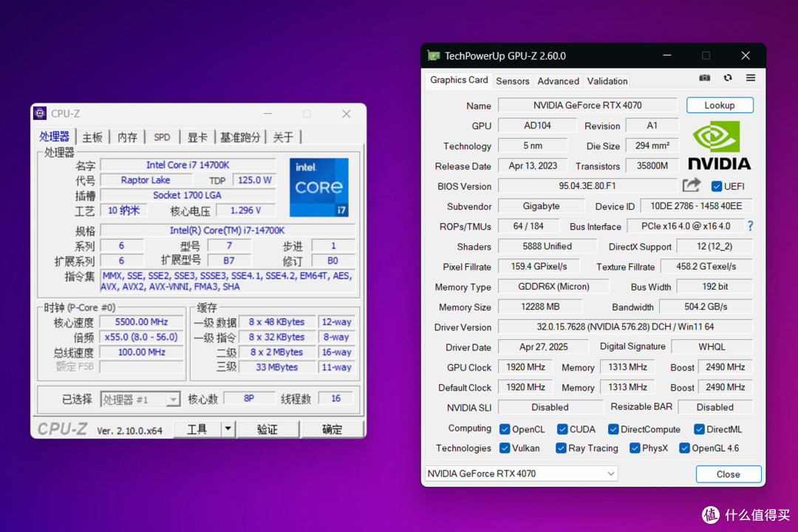Click the GPU-Z refresh icon

[x=728, y=78]
